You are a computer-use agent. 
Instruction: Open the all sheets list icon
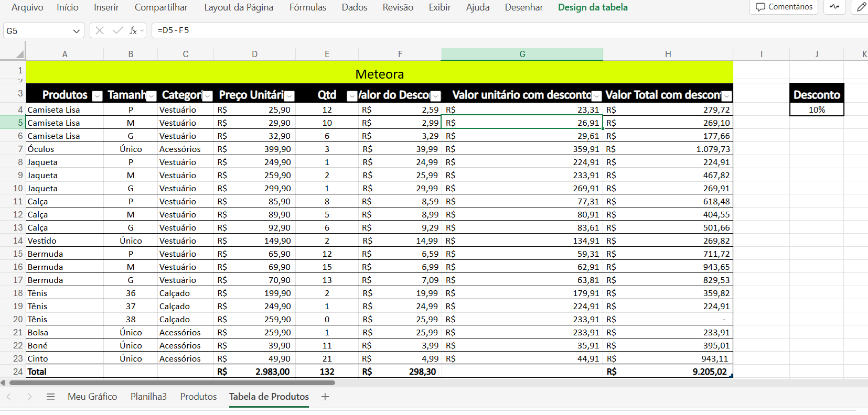point(50,397)
